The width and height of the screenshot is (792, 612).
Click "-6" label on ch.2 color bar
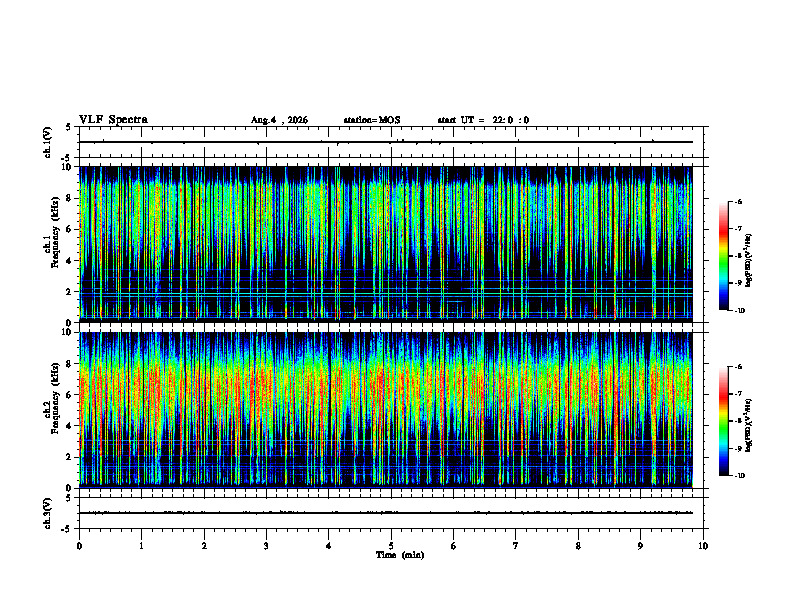click(x=738, y=367)
